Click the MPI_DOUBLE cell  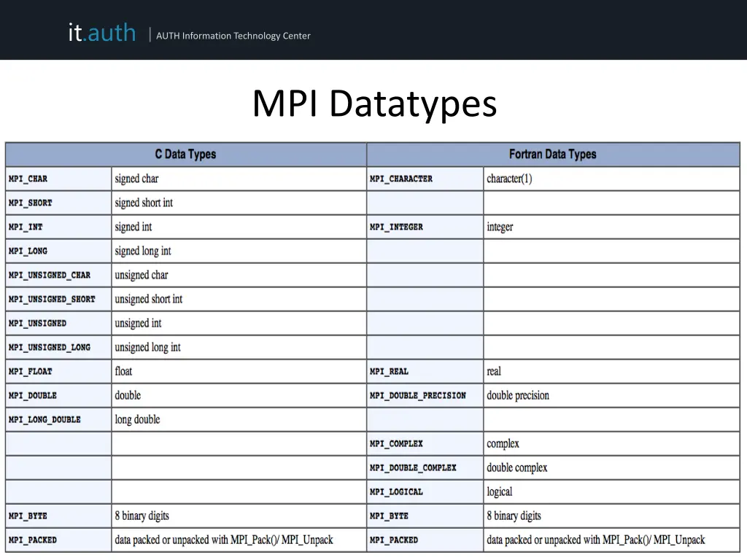tap(58, 396)
